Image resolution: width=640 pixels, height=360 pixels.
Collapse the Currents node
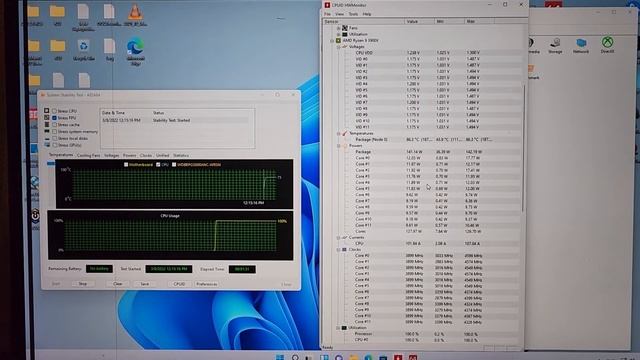338,237
